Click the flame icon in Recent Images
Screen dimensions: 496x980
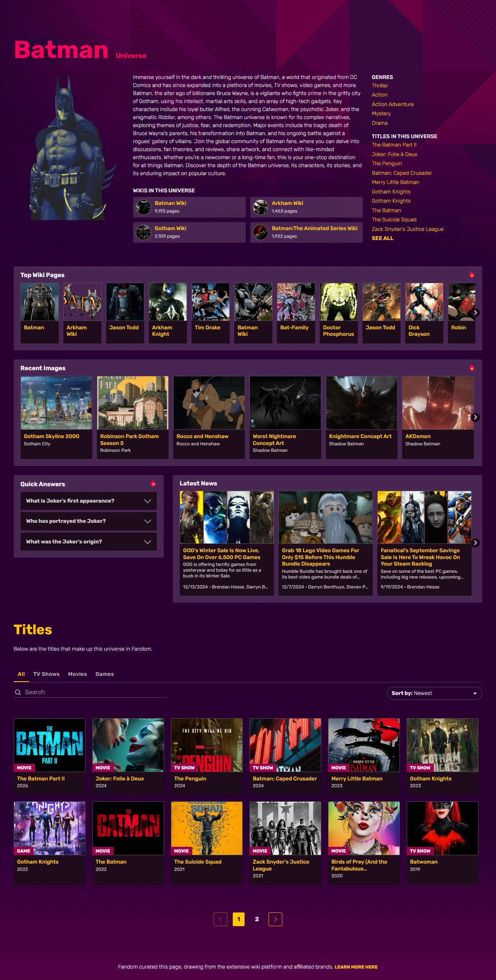tap(472, 368)
